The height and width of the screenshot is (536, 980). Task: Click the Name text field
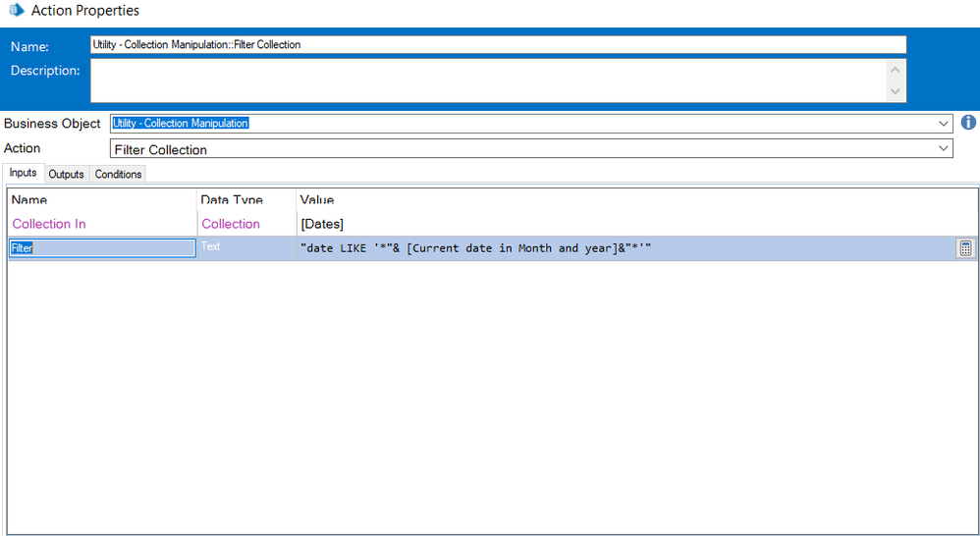click(x=498, y=44)
